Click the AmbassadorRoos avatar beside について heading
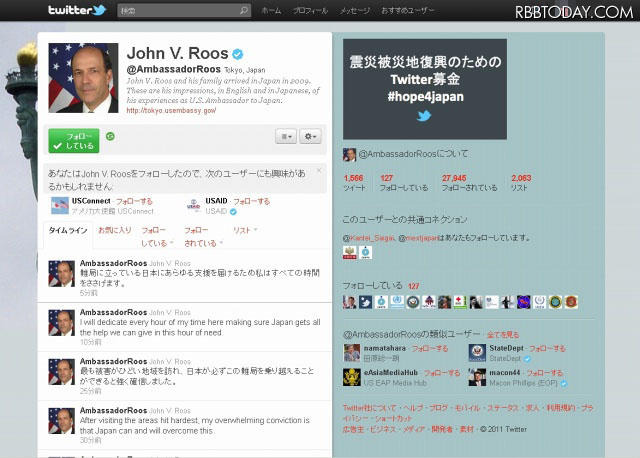Viewport: 640px width, 458px height. click(x=349, y=155)
